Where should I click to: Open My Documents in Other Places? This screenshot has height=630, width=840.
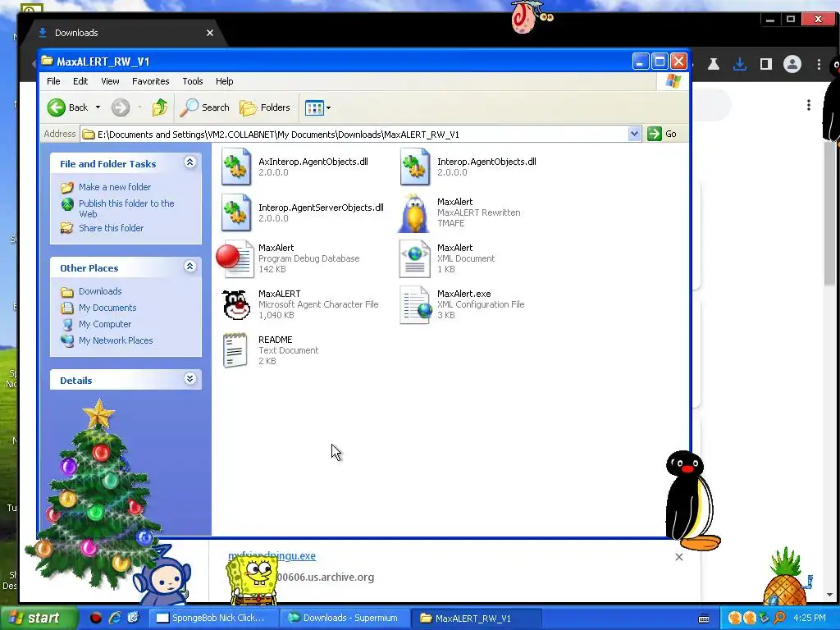tap(107, 308)
